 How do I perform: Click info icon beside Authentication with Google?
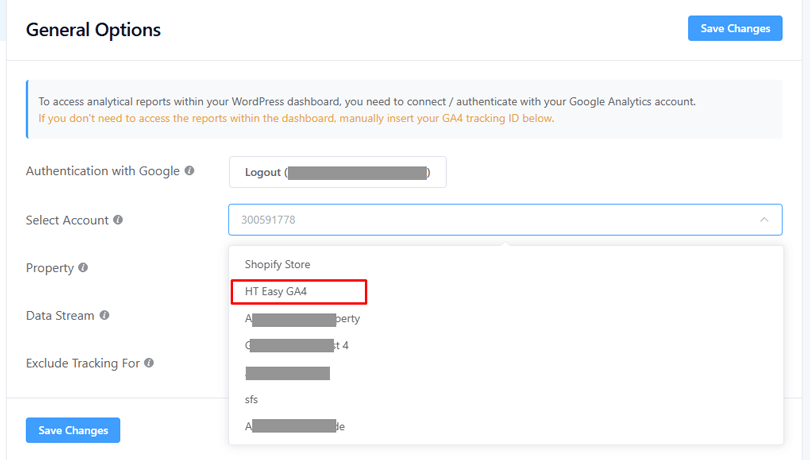tap(190, 171)
